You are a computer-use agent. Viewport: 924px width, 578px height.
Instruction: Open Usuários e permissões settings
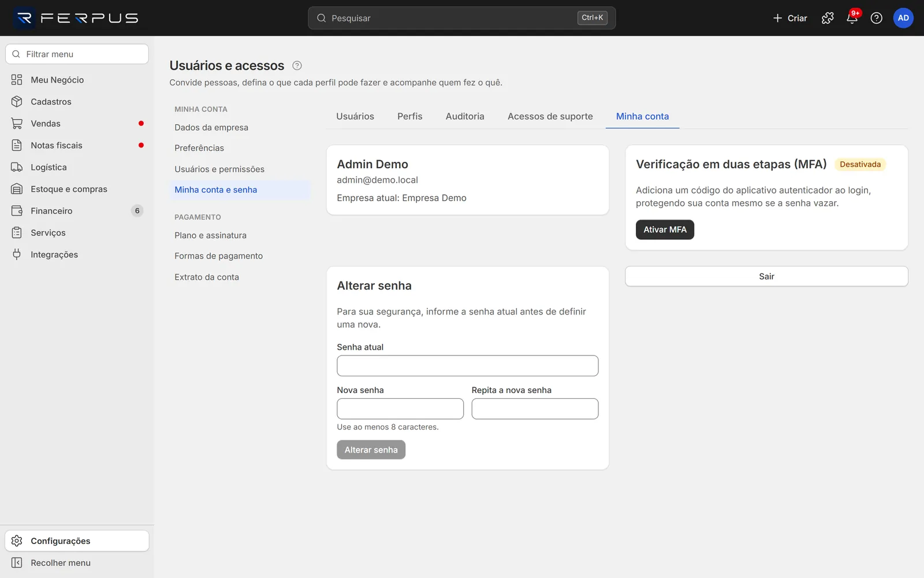(x=240, y=169)
